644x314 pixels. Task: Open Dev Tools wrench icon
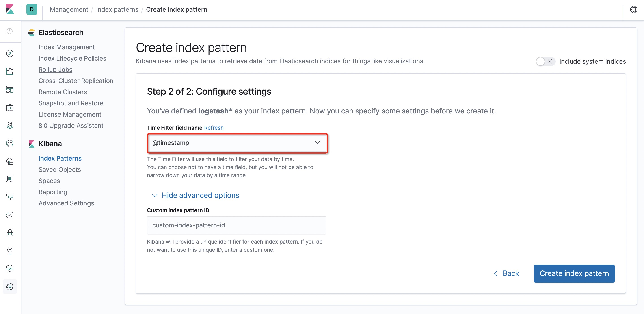point(10,251)
